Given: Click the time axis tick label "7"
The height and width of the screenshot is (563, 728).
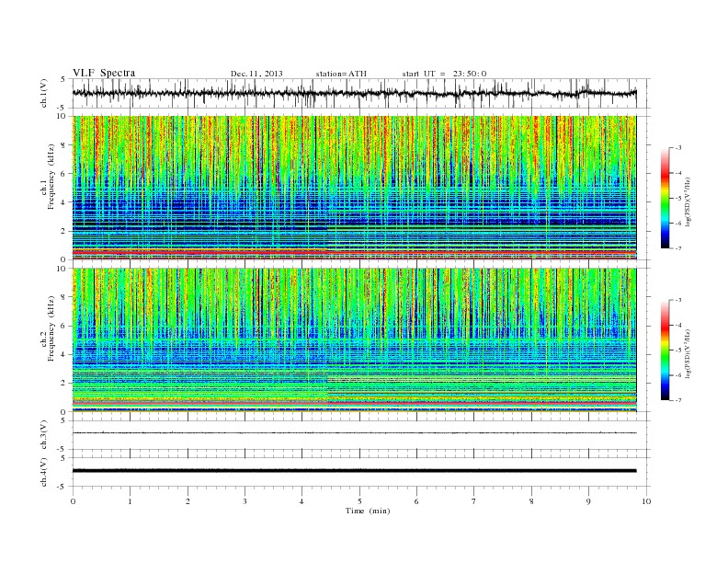Looking at the screenshot, I should point(474,501).
